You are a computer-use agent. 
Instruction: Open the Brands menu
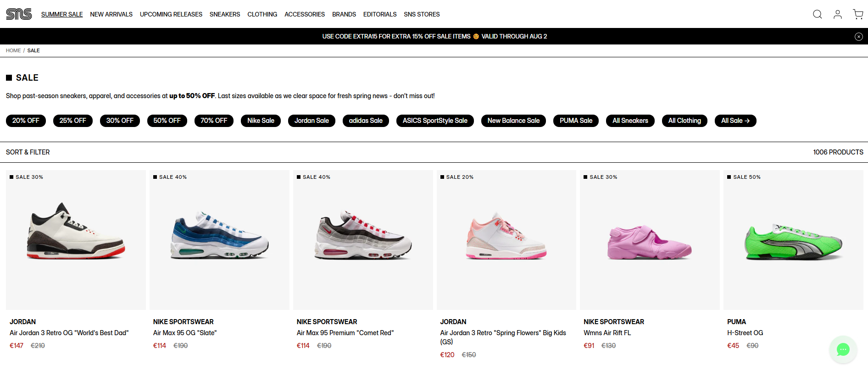pyautogui.click(x=344, y=14)
